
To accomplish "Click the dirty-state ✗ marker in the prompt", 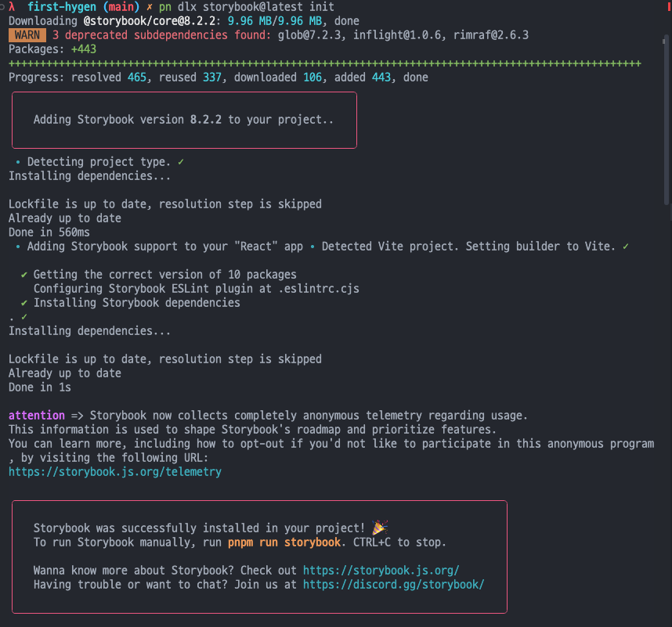I will coord(150,7).
